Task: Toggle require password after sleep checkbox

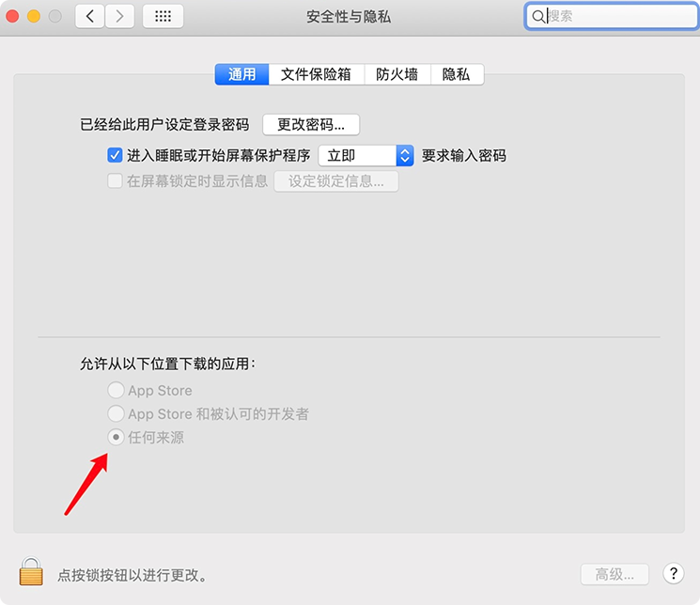Action: (115, 155)
